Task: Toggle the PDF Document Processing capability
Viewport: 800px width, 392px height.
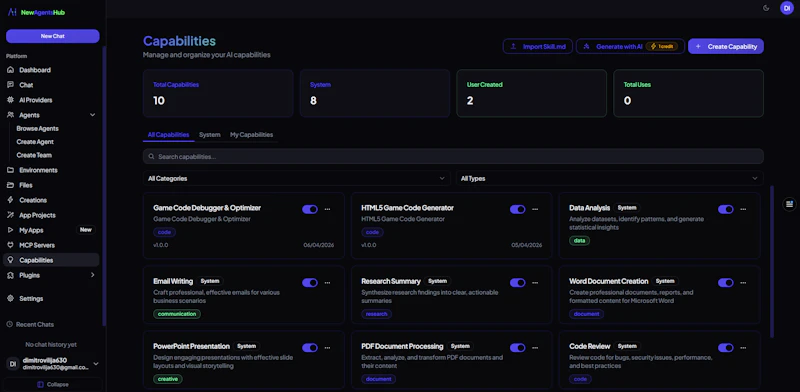Action: (517, 348)
